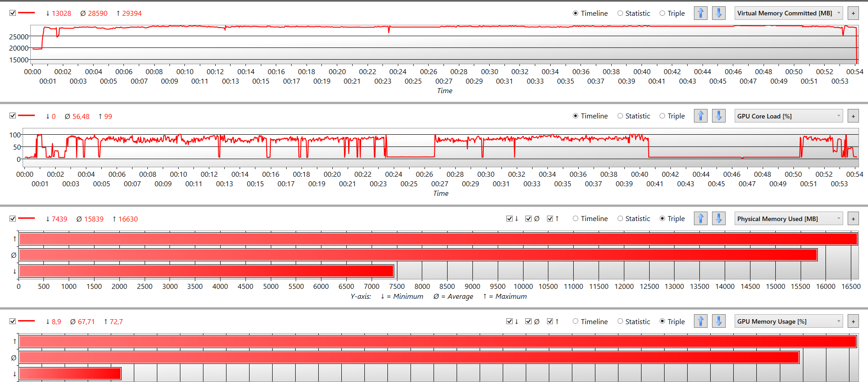This screenshot has height=382, width=868.
Task: Click the red line swatch for GPU Core Load
Action: click(x=27, y=115)
